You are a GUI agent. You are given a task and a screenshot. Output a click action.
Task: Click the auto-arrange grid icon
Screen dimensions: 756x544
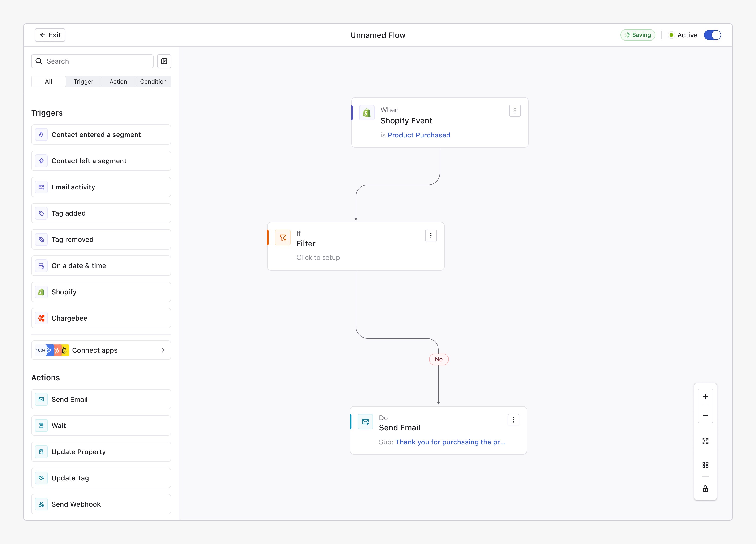(x=705, y=465)
